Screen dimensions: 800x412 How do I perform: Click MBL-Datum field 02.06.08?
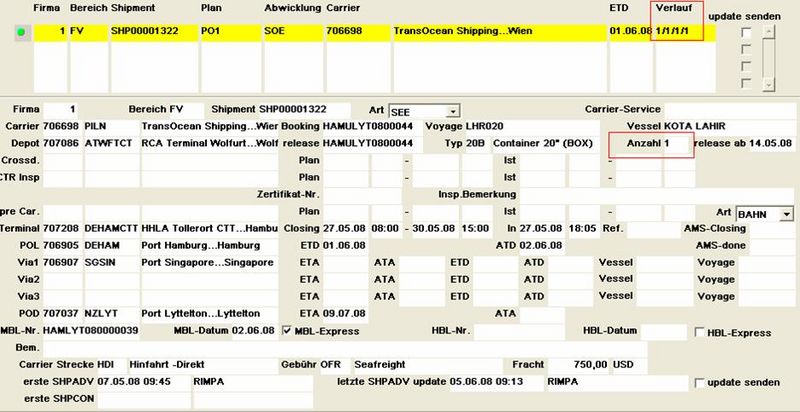(254, 330)
